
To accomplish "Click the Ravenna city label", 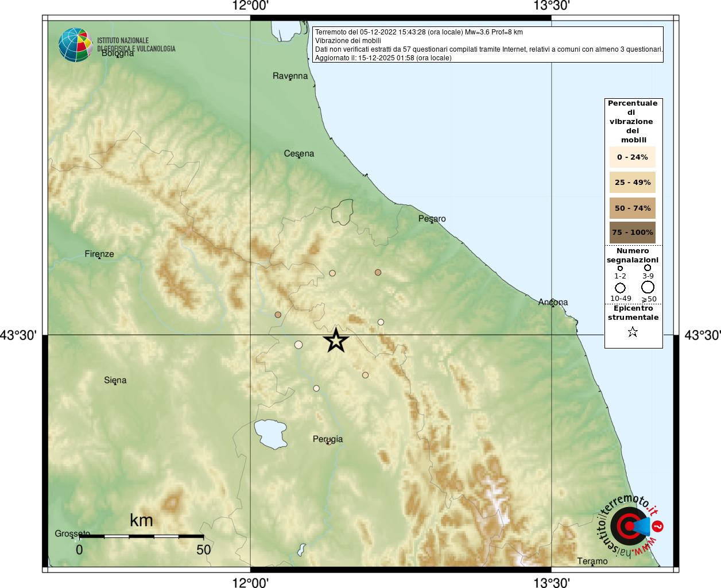I will [x=290, y=76].
